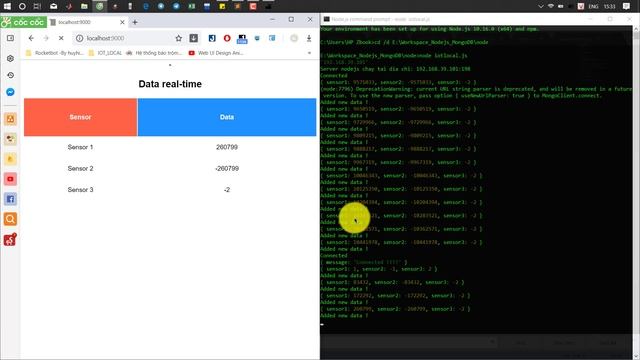
Task: Go forward in browser history
Action: pyautogui.click(x=46, y=38)
